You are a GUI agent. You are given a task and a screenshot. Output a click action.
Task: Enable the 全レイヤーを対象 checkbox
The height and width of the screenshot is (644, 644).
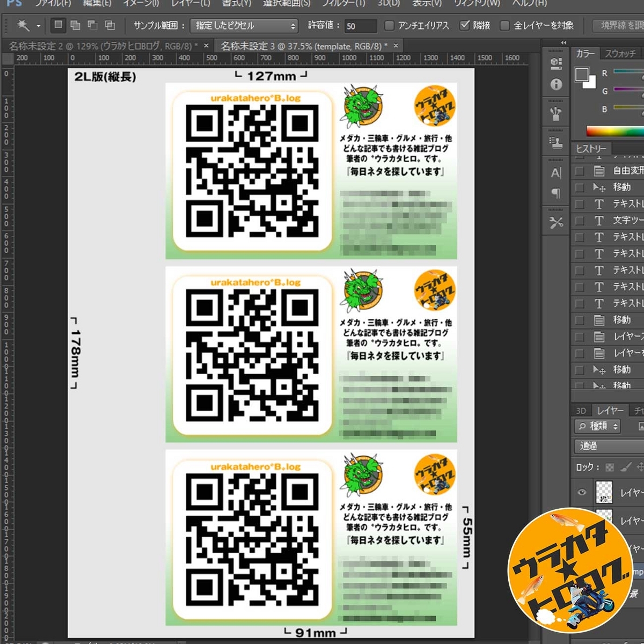coord(504,25)
